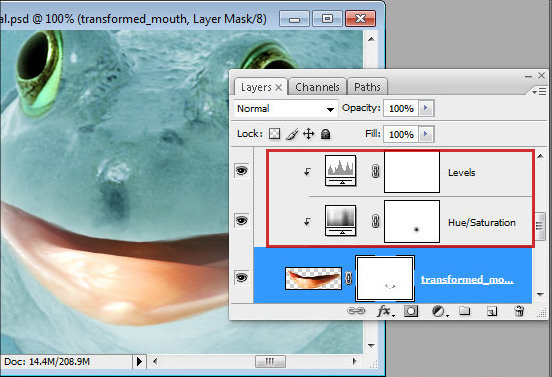
Task: Open the Opacity slider arrow
Action: [x=426, y=108]
